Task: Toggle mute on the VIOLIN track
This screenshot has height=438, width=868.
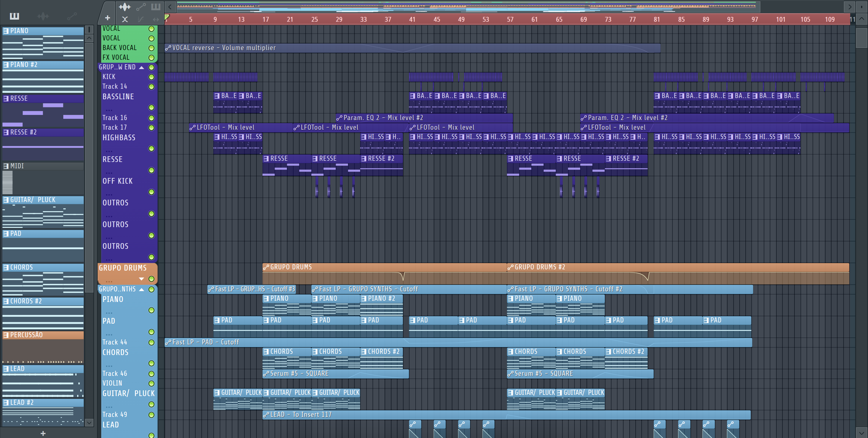Action: [152, 383]
